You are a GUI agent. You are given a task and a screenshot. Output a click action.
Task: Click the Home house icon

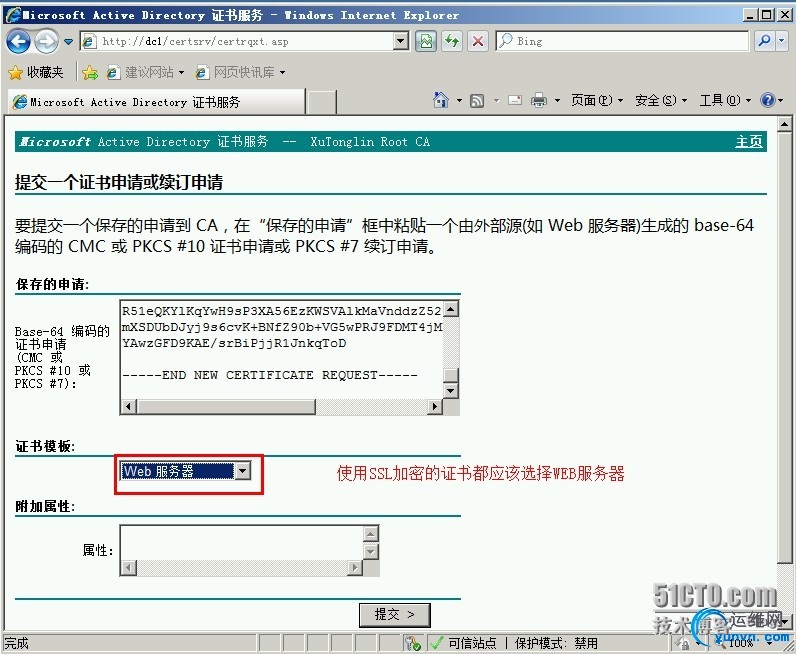[x=441, y=100]
